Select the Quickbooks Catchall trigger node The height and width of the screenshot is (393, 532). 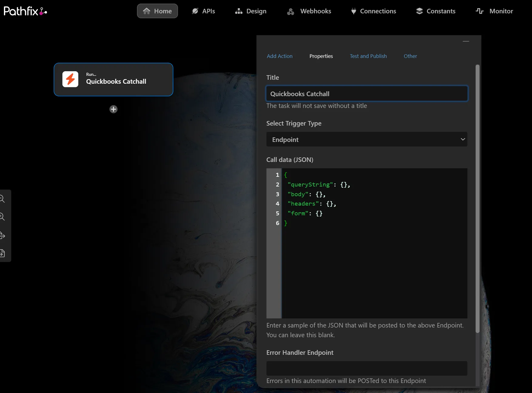113,79
